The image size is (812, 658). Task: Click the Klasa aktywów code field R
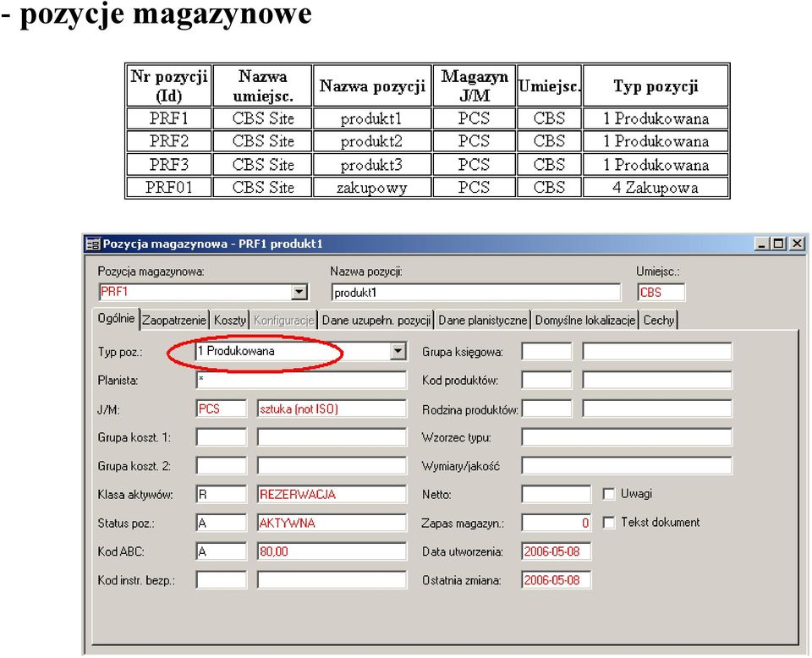click(x=221, y=495)
